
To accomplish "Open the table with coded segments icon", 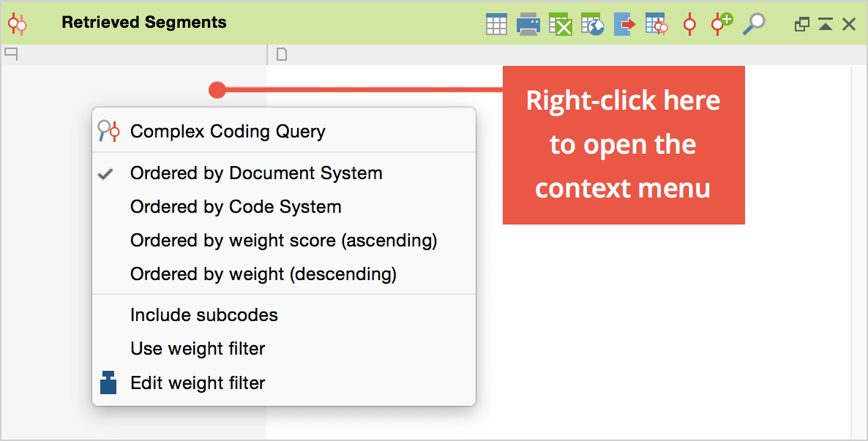I will [x=656, y=24].
